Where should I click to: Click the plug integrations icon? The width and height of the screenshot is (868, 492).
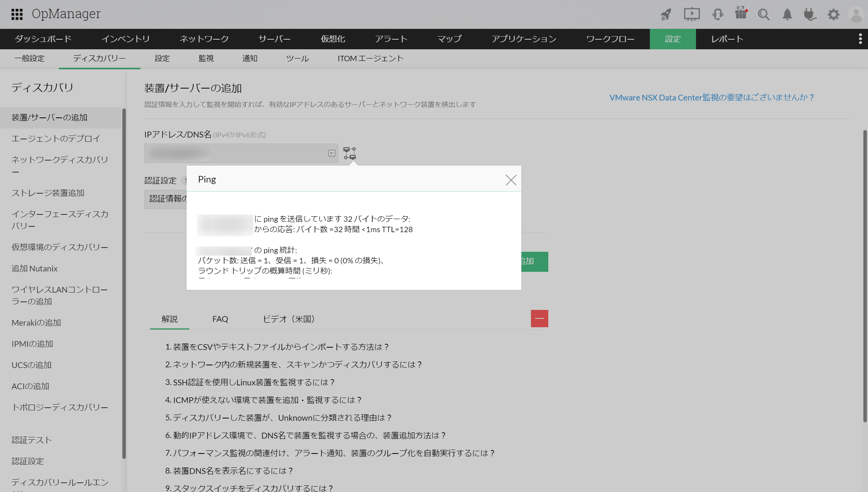coord(810,15)
